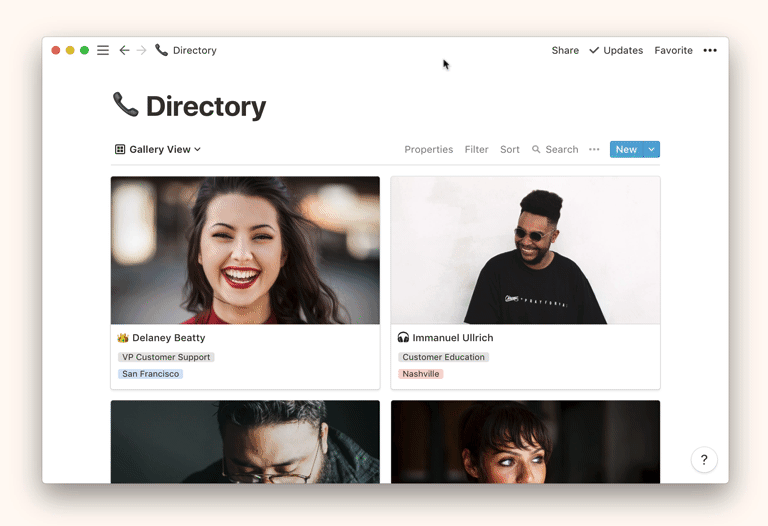Open the page options three-dot menu
This screenshot has width=768, height=526.
click(710, 50)
